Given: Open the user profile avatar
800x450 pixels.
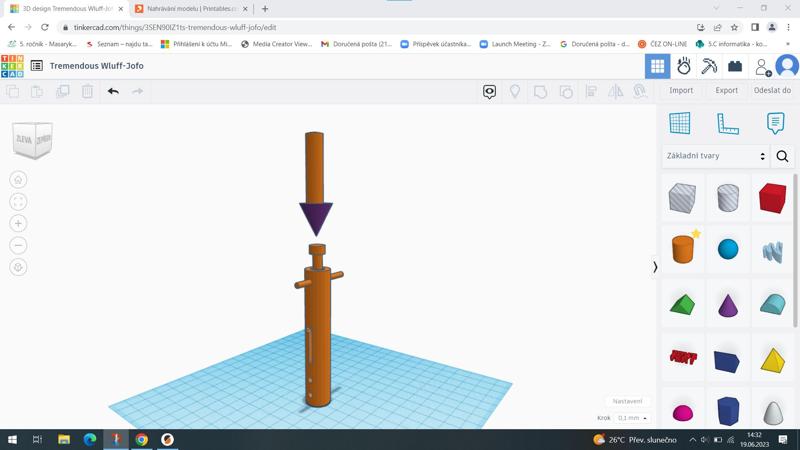Looking at the screenshot, I should point(787,66).
